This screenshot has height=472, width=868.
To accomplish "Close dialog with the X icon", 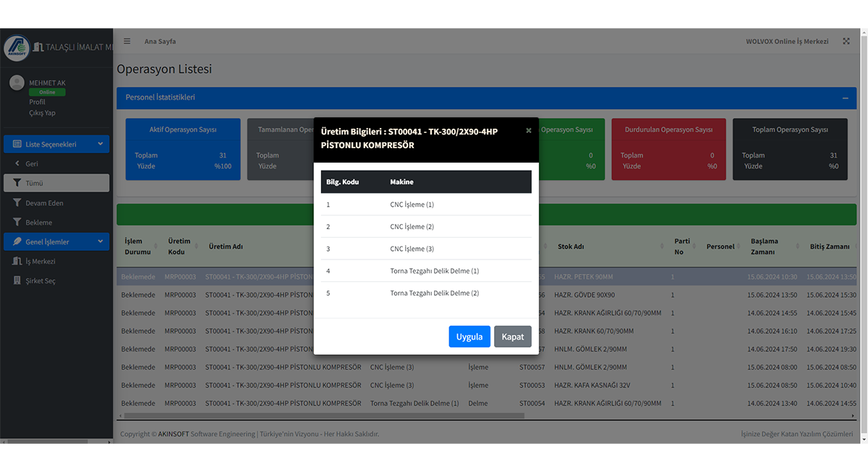I will tap(528, 131).
